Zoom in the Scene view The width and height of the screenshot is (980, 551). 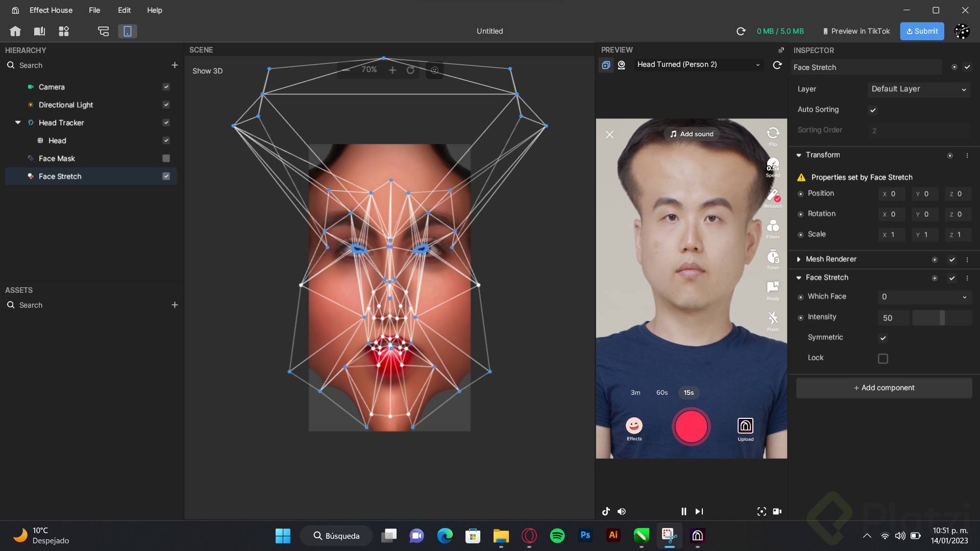pos(393,70)
